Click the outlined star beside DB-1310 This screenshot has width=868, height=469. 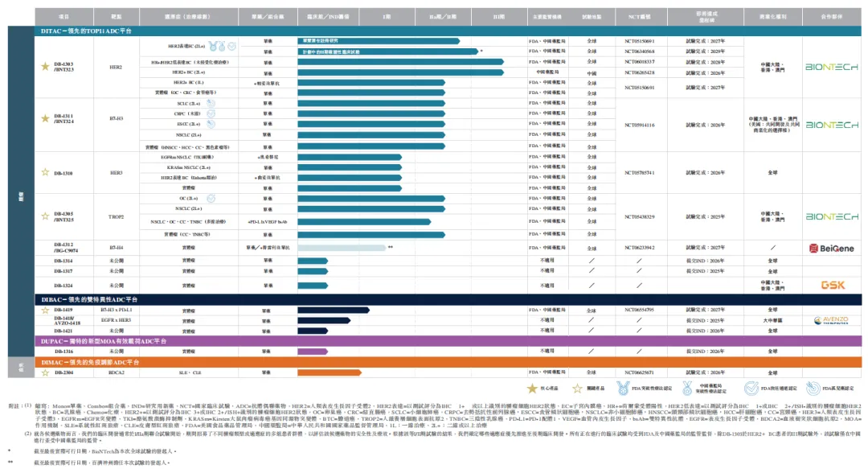45,172
